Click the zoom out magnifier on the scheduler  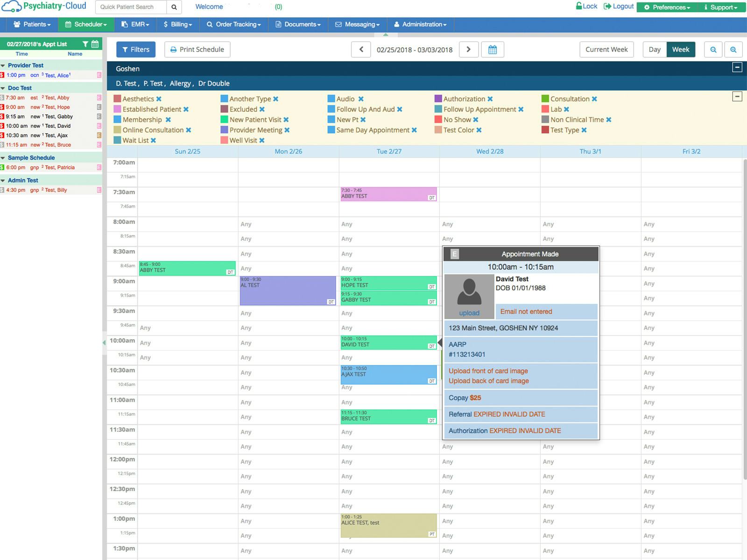tap(713, 49)
